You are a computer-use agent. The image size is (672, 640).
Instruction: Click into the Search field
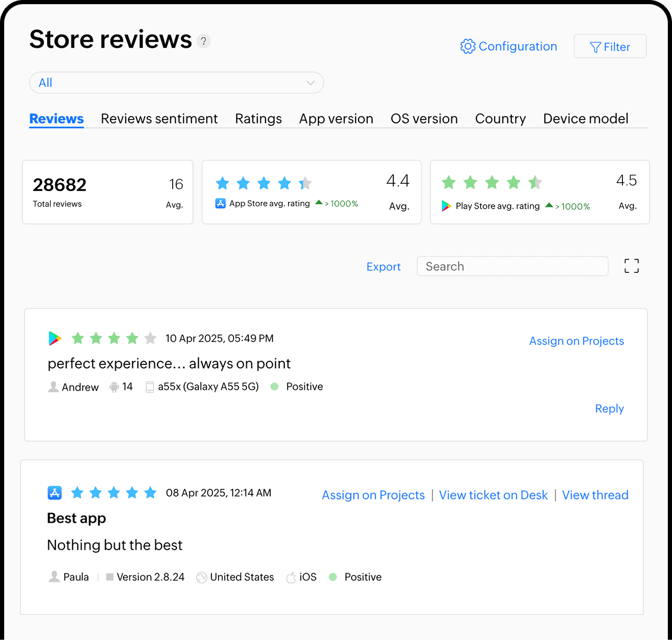[x=512, y=266]
